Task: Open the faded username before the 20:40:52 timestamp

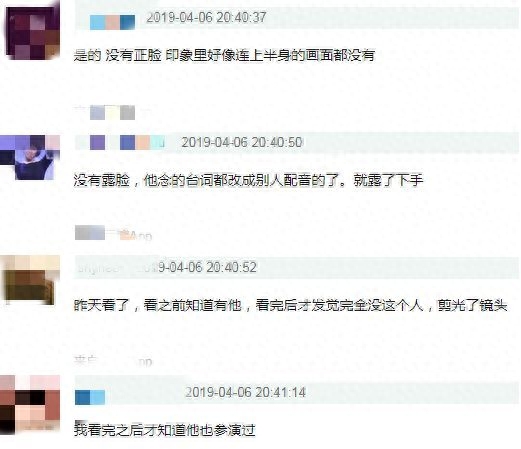Action: click(115, 268)
